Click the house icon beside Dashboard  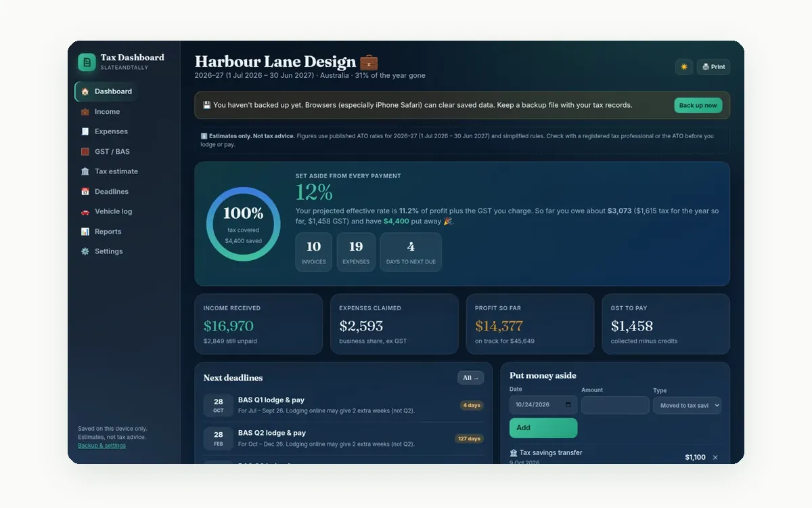85,91
